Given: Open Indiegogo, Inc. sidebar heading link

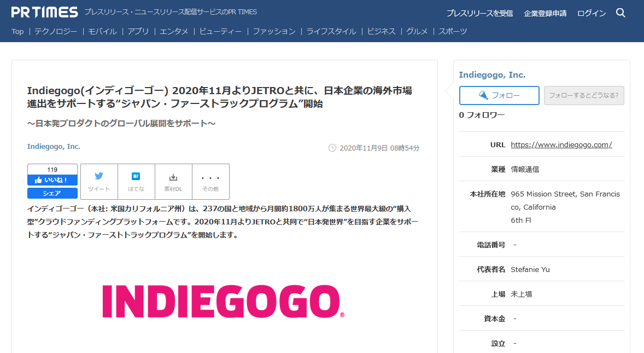Looking at the screenshot, I should (492, 75).
